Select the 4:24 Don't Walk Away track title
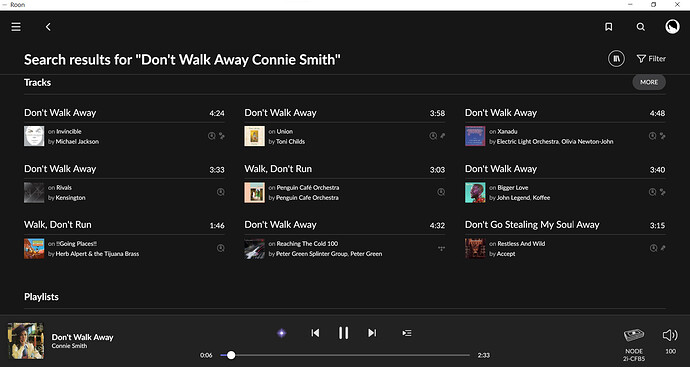 (60, 113)
